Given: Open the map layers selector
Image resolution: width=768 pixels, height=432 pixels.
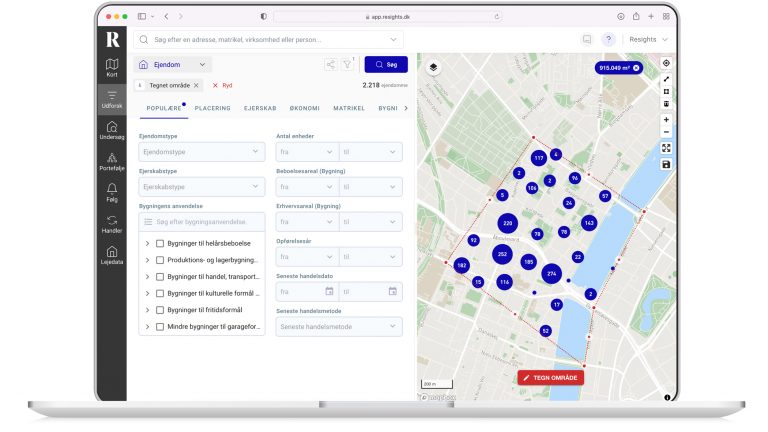Looking at the screenshot, I should 434,67.
